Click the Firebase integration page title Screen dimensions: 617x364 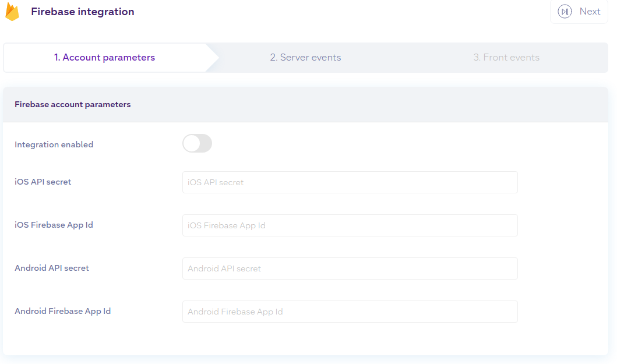point(83,12)
